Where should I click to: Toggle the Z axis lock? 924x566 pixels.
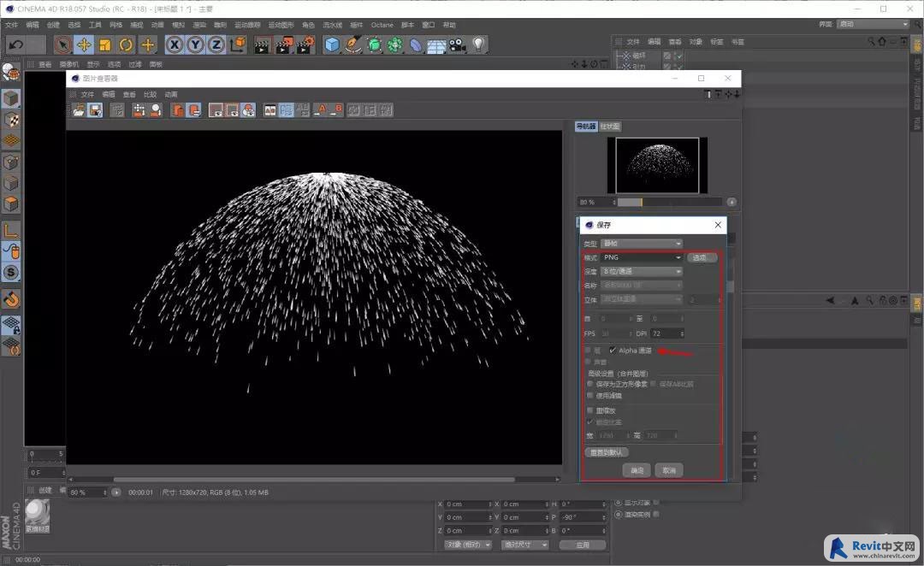[216, 44]
